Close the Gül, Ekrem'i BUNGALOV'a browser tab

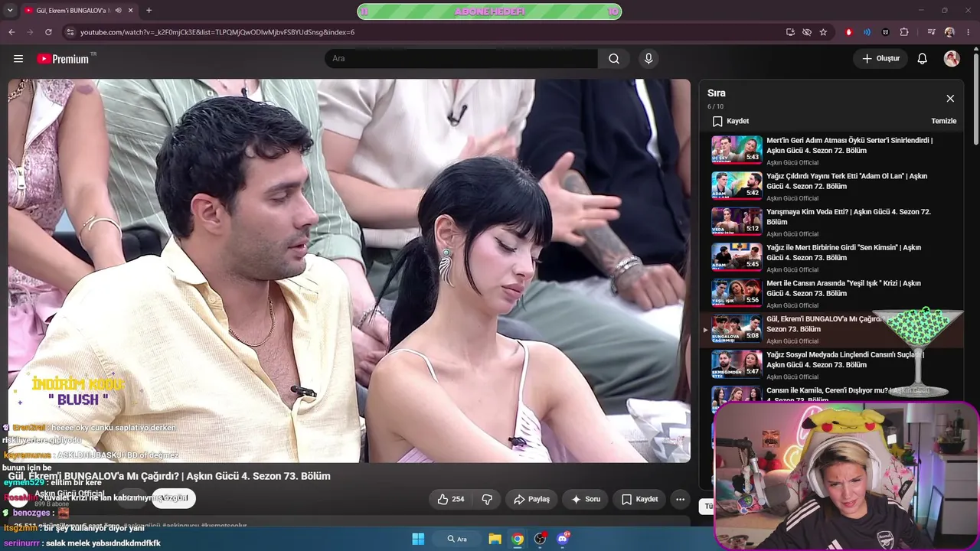pos(131,11)
